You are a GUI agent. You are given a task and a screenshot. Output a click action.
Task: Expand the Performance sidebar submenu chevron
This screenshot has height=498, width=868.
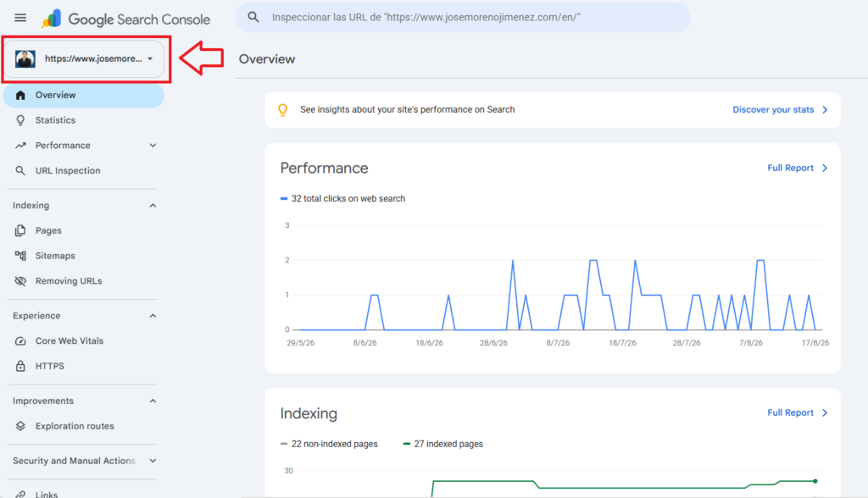[153, 146]
